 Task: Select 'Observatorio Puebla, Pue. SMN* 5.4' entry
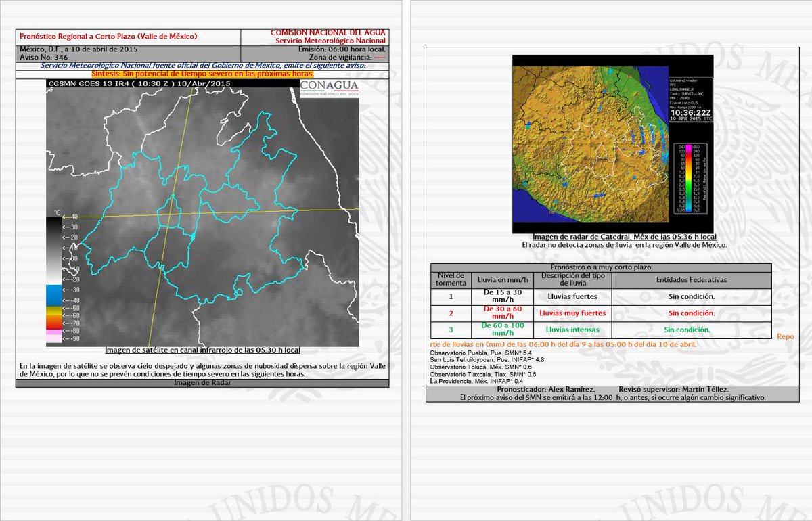[482, 353]
